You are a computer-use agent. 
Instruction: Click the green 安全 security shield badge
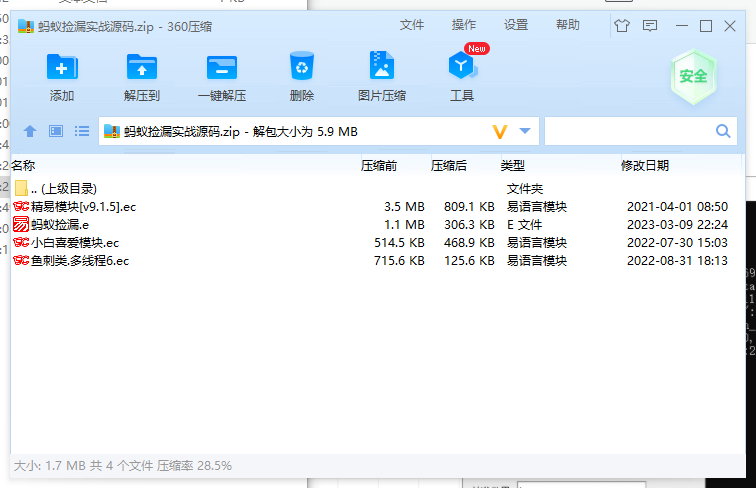(x=694, y=76)
